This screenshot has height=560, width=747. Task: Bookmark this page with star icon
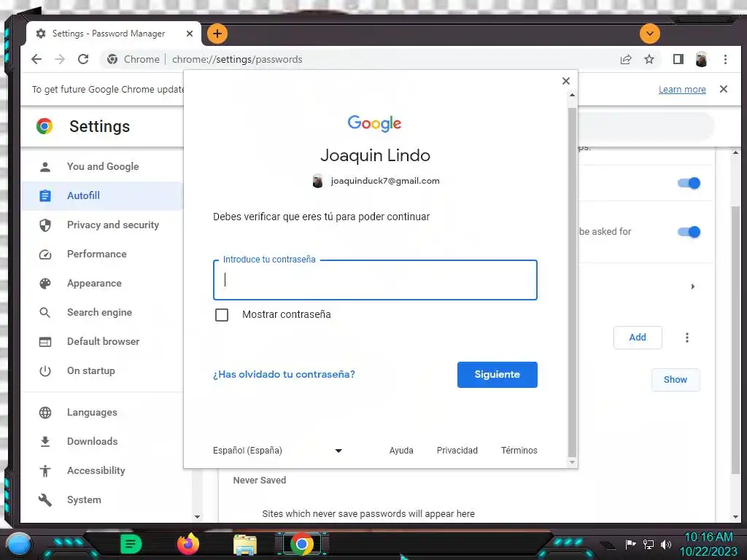click(x=649, y=60)
